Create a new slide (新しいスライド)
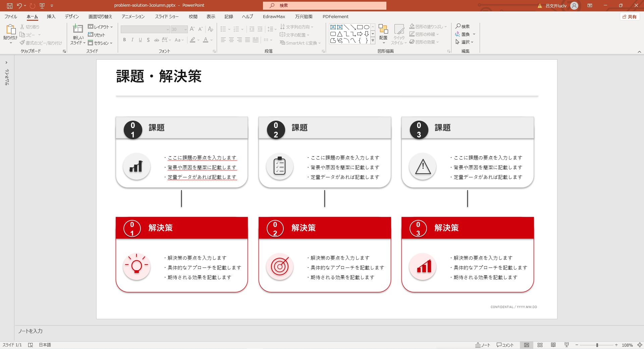The height and width of the screenshot is (349, 644). click(x=78, y=34)
